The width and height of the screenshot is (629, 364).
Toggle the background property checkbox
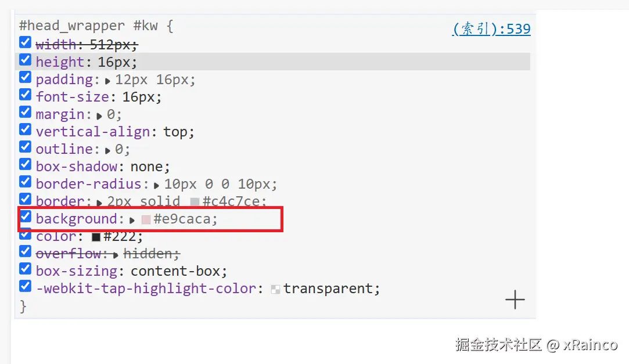point(25,217)
